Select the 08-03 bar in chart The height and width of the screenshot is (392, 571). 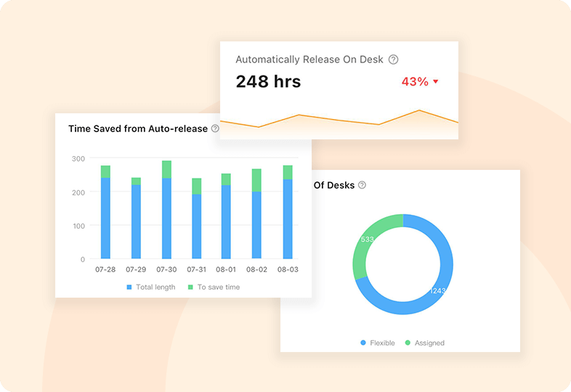[x=288, y=212]
